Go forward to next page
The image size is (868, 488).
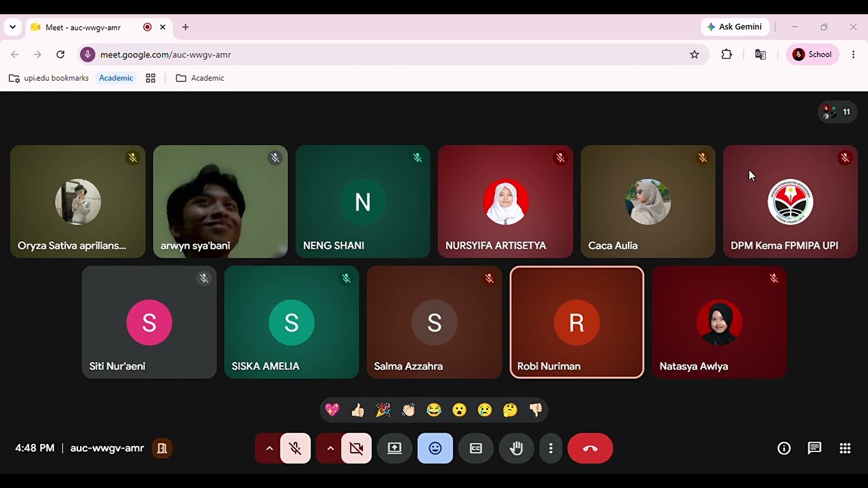[x=37, y=54]
